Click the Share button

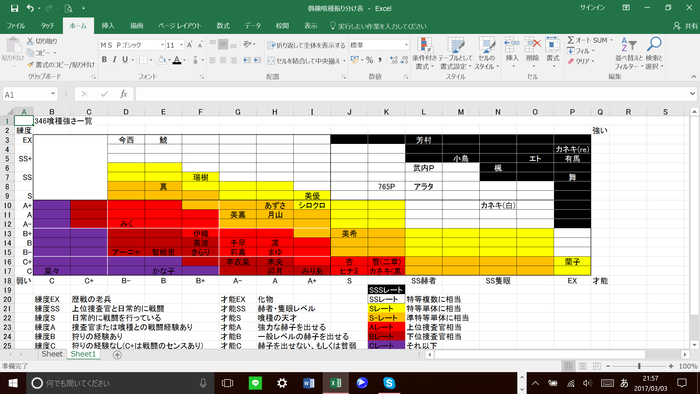coord(685,26)
